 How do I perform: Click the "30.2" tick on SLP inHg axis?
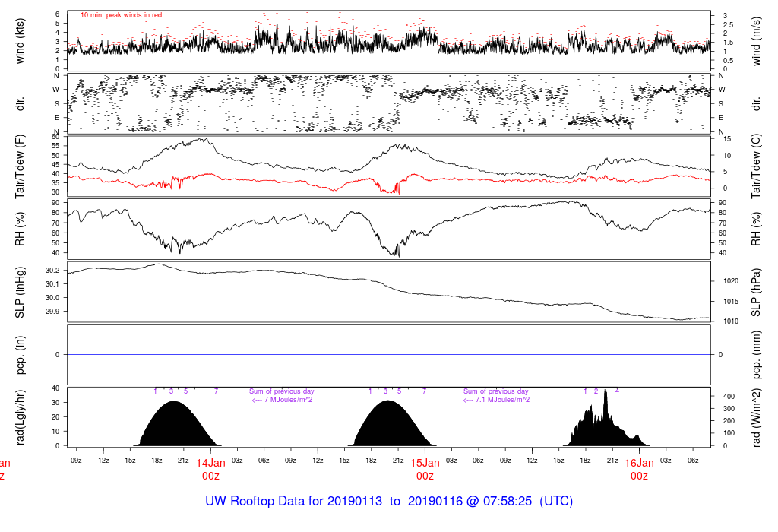[x=52, y=271]
